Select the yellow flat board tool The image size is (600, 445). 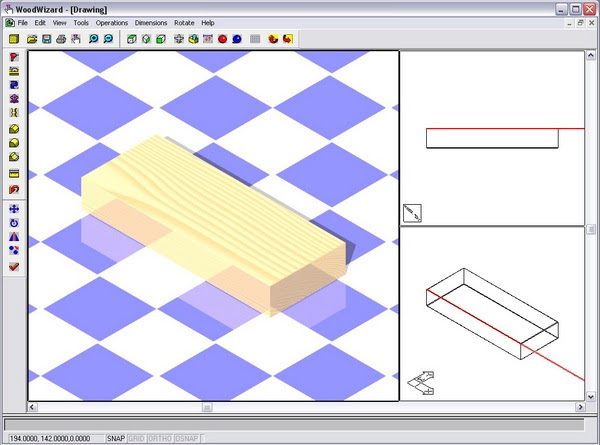point(14,173)
